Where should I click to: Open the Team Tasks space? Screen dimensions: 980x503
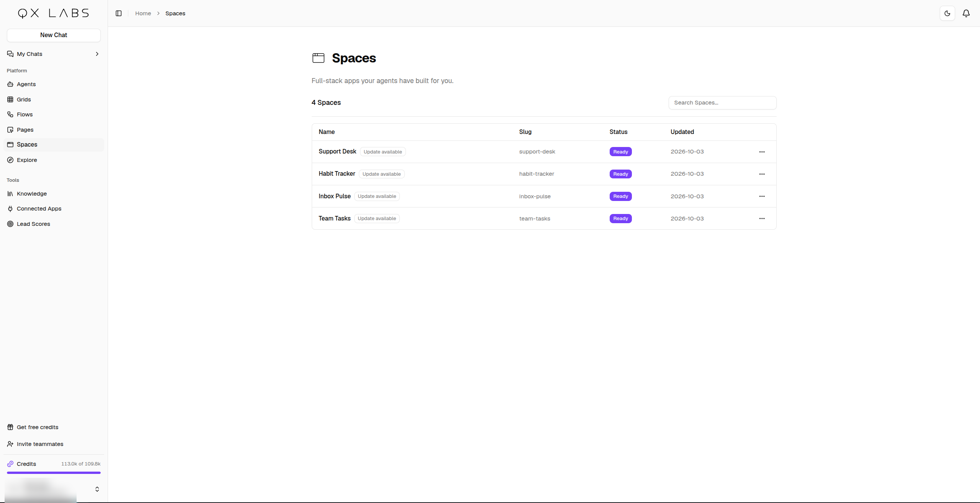pos(335,219)
